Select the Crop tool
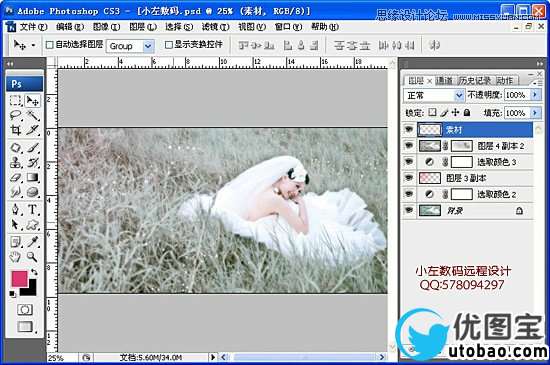 [15, 130]
